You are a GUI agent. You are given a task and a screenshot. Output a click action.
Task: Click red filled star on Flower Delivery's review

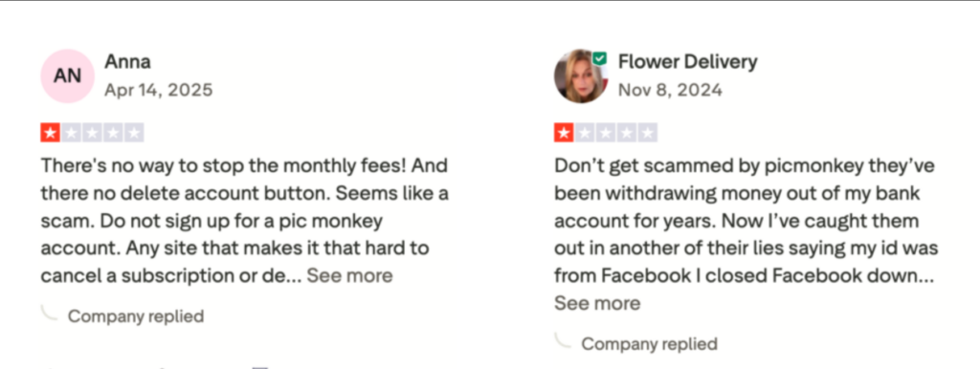pos(563,133)
